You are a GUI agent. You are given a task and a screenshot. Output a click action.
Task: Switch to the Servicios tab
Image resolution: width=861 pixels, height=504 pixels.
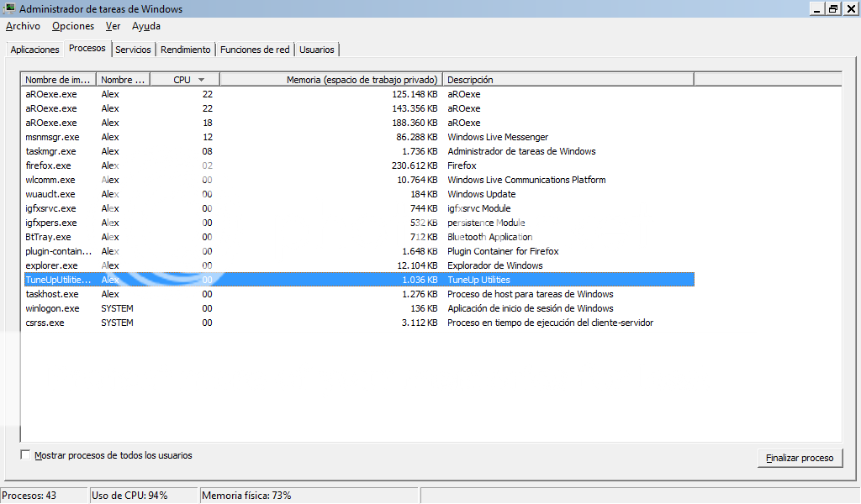tap(133, 50)
